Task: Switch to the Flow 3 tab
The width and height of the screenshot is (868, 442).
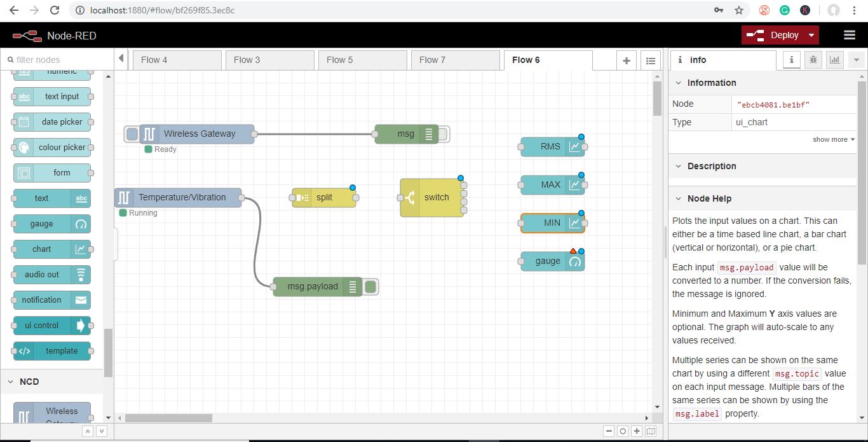Action: [269, 60]
